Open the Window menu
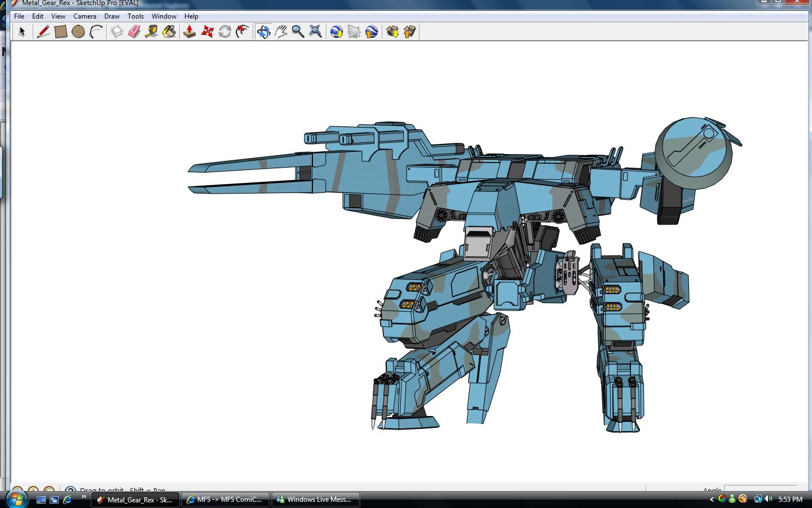The height and width of the screenshot is (508, 812). click(x=164, y=16)
